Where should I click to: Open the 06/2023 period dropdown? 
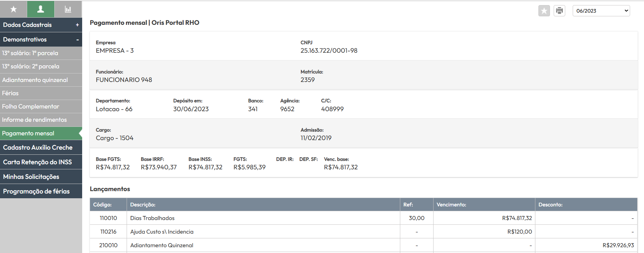point(601,11)
